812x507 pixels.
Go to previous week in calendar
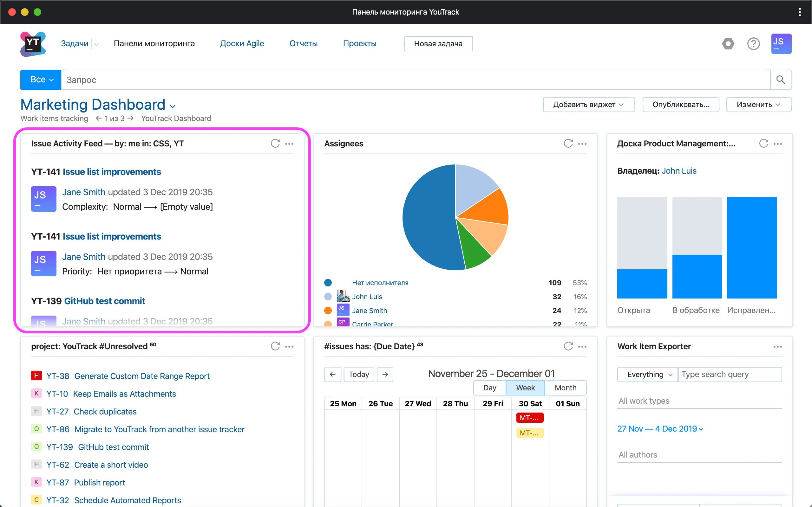coord(332,374)
